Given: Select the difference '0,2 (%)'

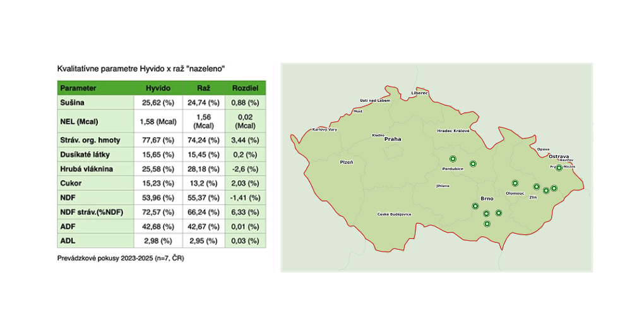Looking at the screenshot, I should point(245,155).
